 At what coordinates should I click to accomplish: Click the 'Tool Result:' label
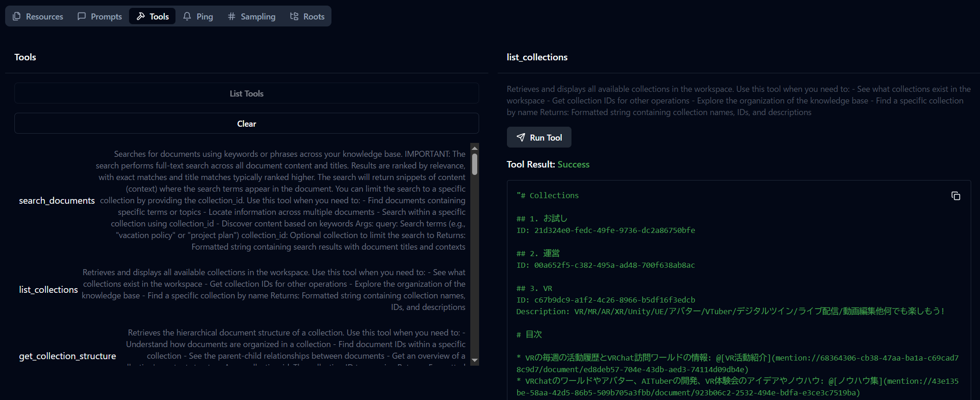(x=531, y=164)
